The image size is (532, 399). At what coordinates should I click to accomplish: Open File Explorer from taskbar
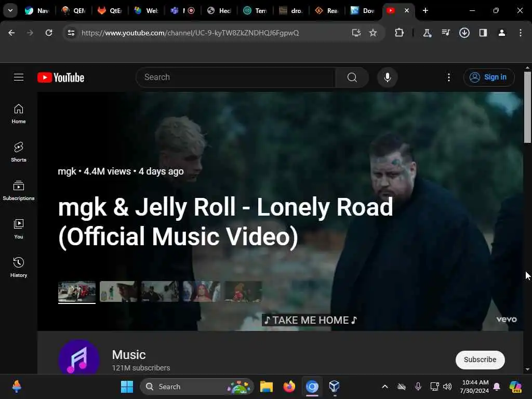267,387
